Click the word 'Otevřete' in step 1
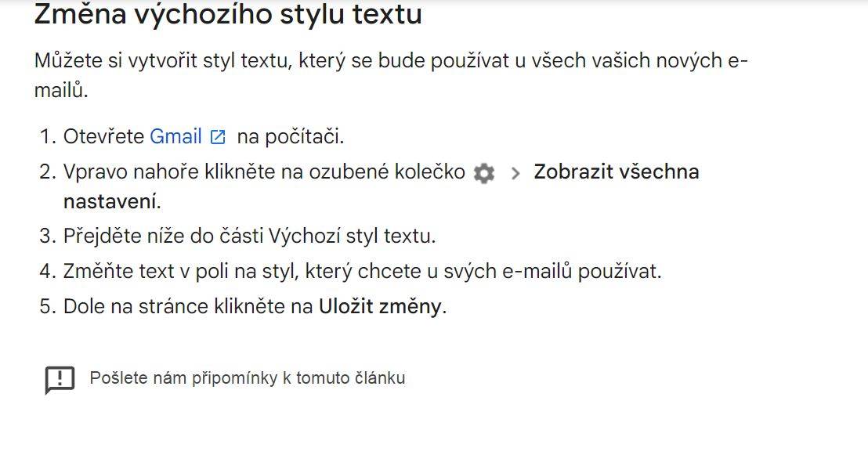The height and width of the screenshot is (473, 868). click(103, 136)
